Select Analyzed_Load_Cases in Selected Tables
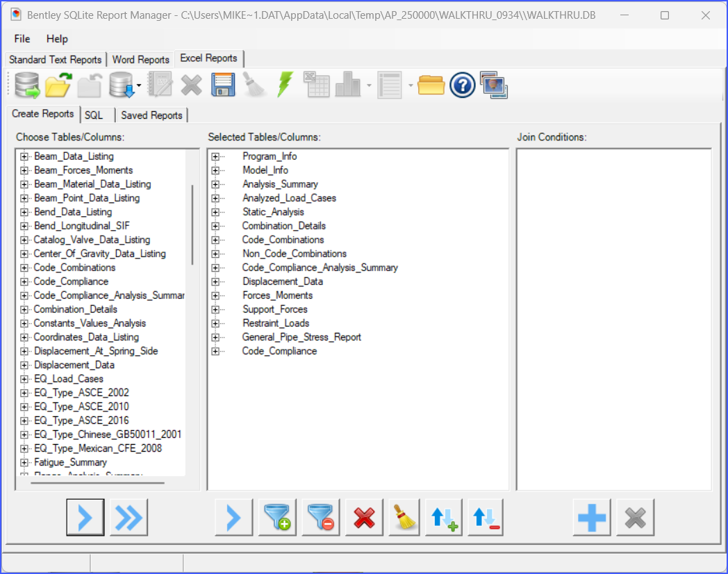 click(289, 198)
